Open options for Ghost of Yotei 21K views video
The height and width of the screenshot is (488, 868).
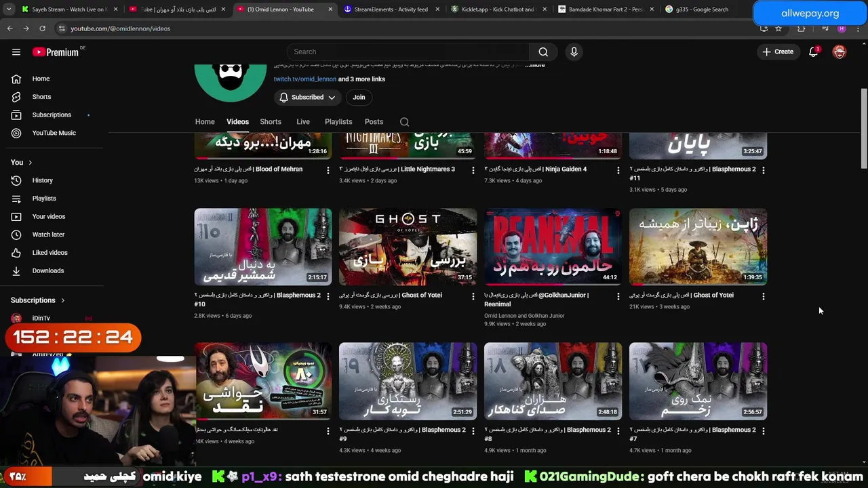click(763, 296)
